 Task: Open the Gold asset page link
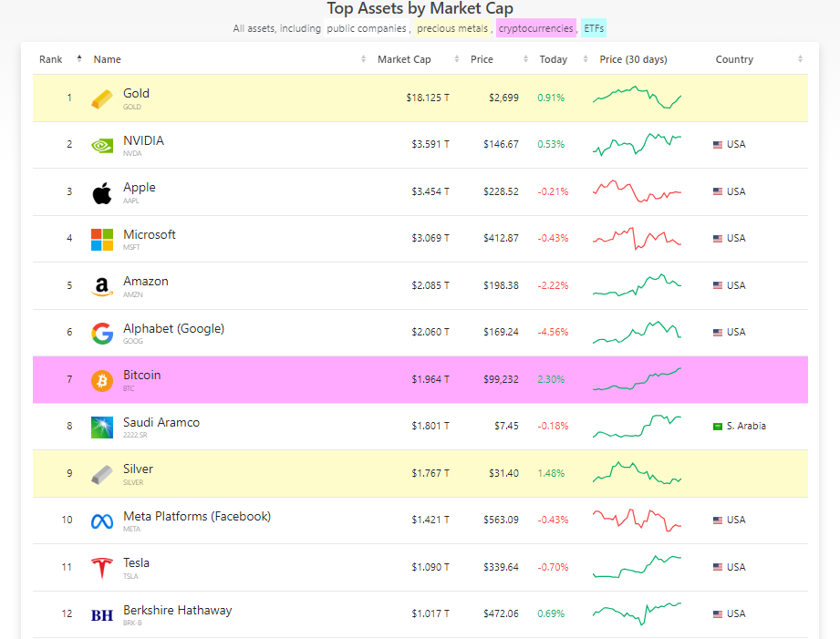tap(136, 93)
